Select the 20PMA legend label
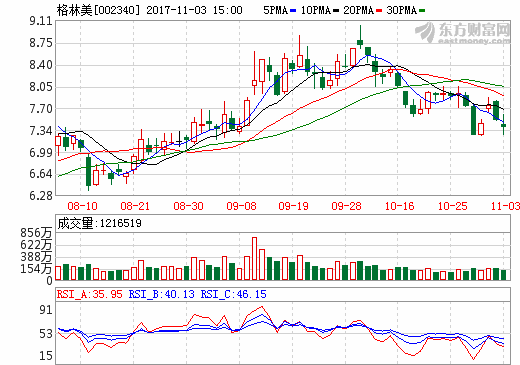 click(359, 10)
